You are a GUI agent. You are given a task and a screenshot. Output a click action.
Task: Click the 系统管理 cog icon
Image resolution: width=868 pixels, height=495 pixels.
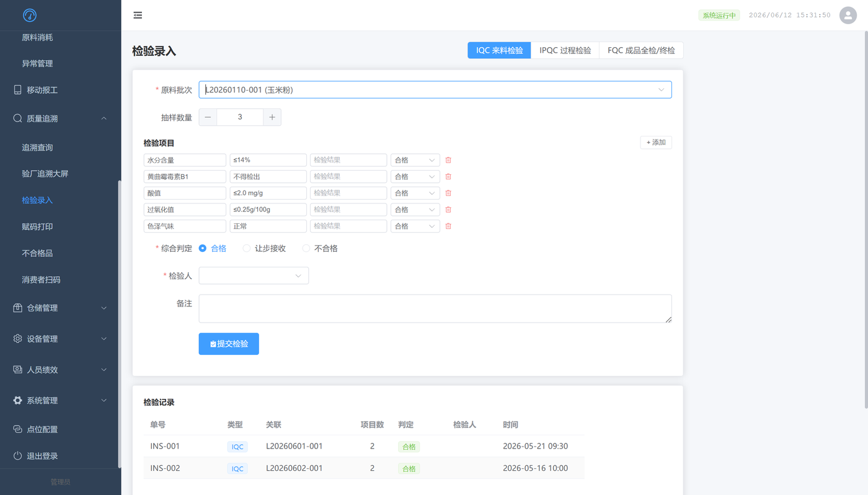(x=17, y=401)
